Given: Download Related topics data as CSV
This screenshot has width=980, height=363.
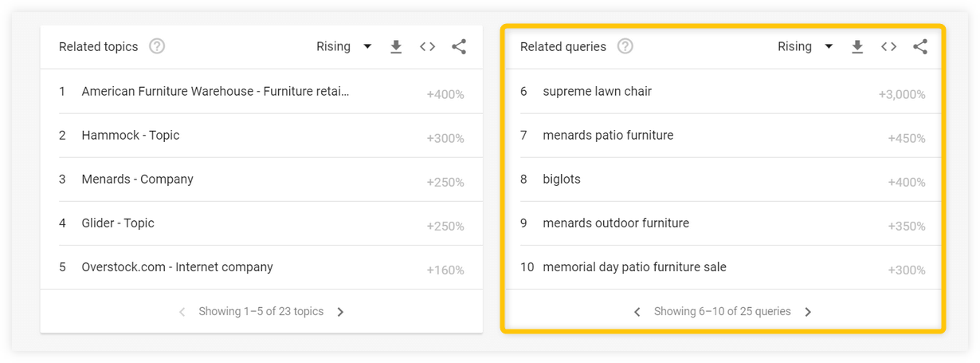Looking at the screenshot, I should (x=396, y=47).
